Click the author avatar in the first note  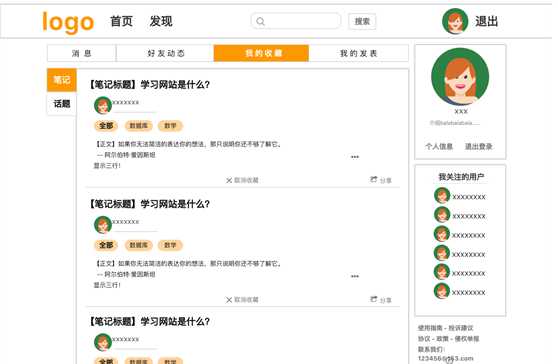pyautogui.click(x=103, y=105)
